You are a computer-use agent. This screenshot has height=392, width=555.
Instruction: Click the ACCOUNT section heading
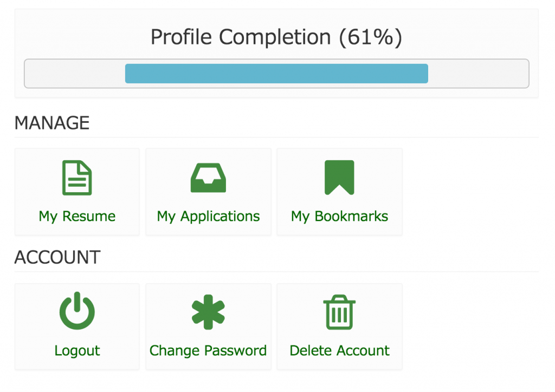pyautogui.click(x=57, y=258)
